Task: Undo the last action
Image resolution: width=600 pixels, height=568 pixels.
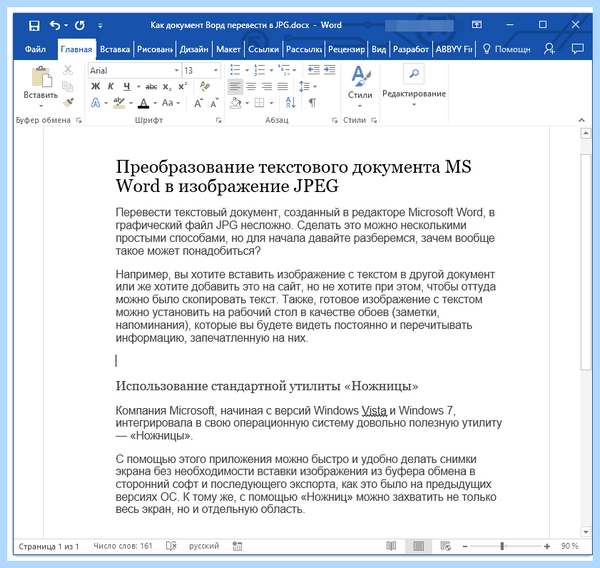Action: click(55, 26)
